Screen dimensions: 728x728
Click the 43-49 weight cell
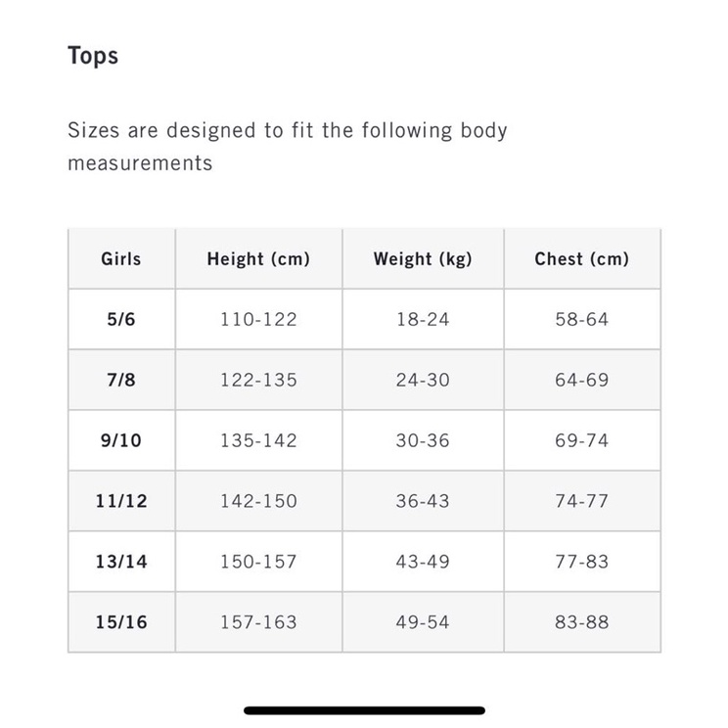click(x=423, y=562)
